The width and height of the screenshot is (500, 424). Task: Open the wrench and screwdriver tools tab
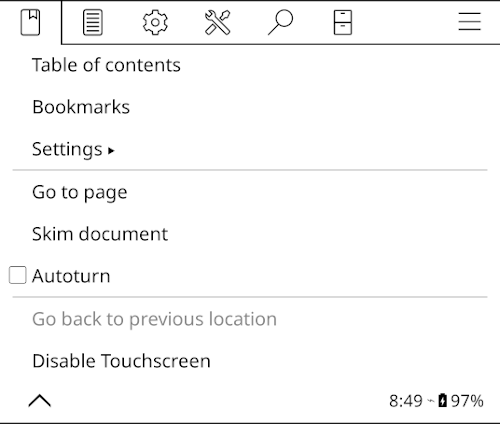217,22
